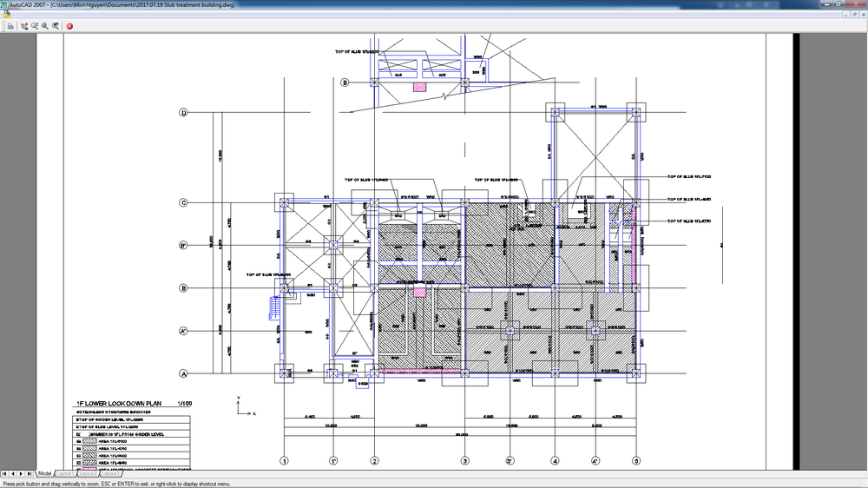Restore down the inner drawing window
The width and height of the screenshot is (868, 488).
[x=855, y=15]
